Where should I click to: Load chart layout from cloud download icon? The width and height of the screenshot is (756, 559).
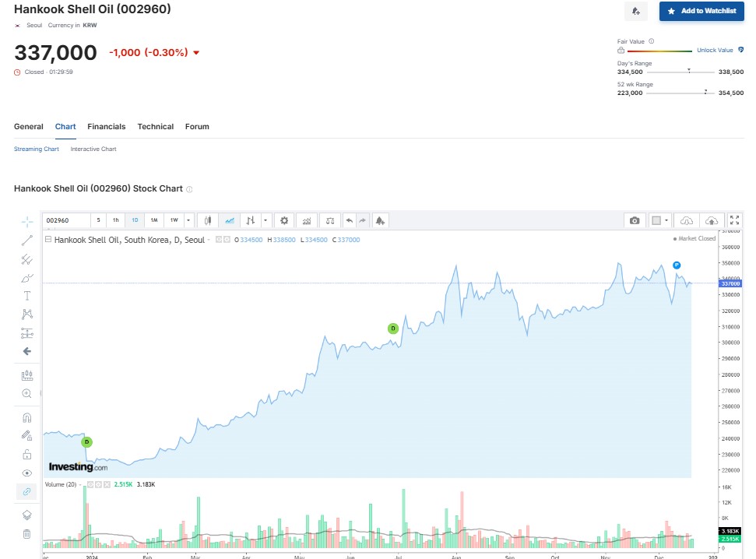point(687,220)
